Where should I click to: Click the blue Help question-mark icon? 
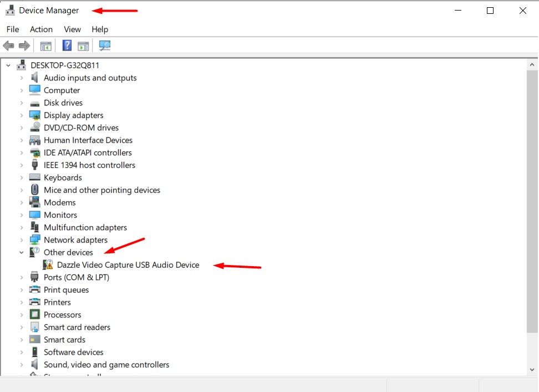(x=67, y=45)
